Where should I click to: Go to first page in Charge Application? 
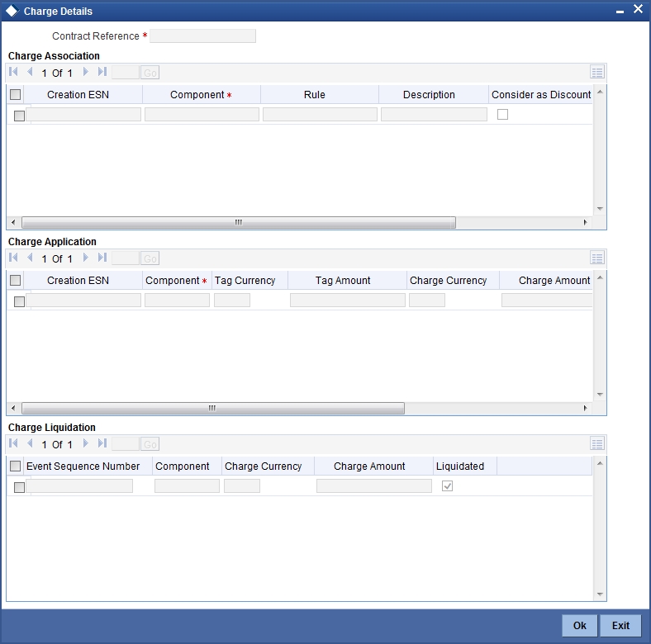[x=13, y=258]
